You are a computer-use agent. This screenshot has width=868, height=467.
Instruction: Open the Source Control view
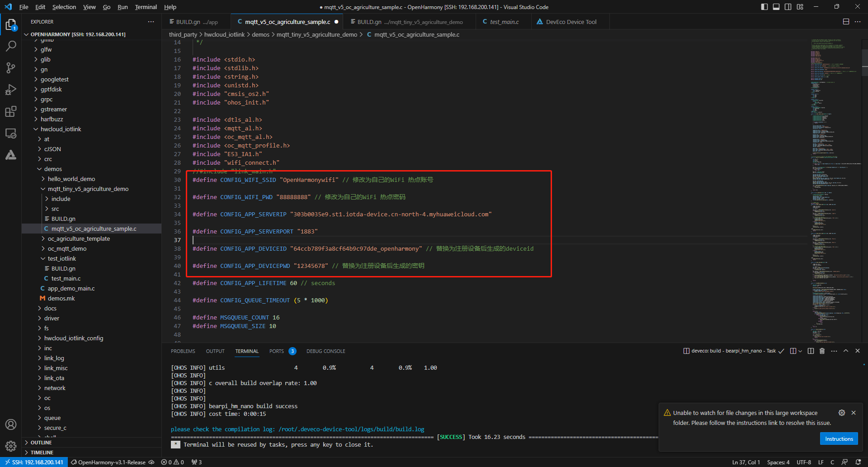pos(11,68)
